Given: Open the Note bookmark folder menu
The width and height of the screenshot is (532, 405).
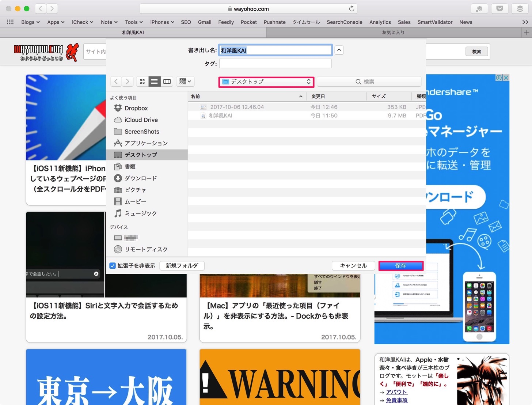Looking at the screenshot, I should (x=109, y=22).
